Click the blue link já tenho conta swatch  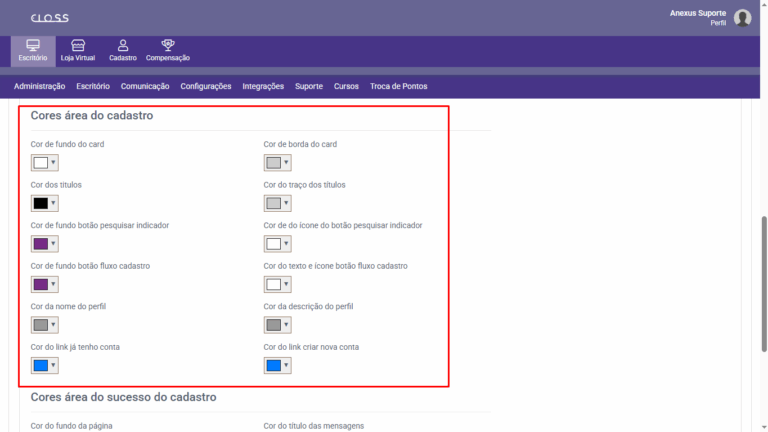click(x=40, y=366)
